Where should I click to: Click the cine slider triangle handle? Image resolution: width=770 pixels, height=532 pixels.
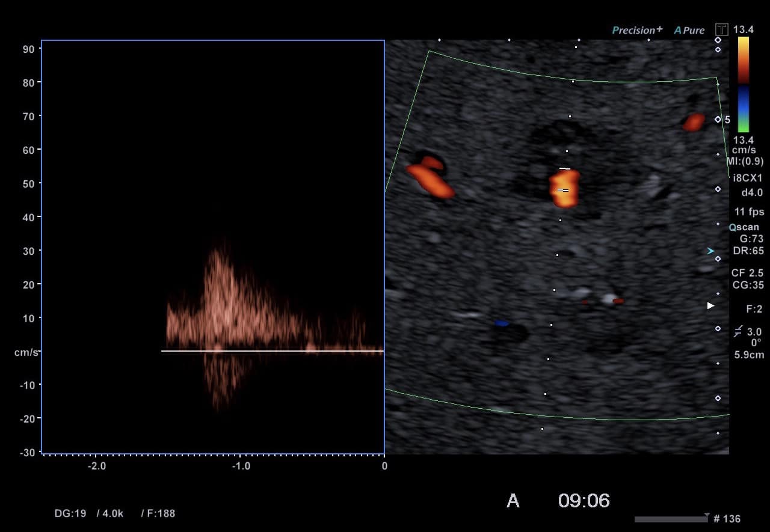click(706, 515)
